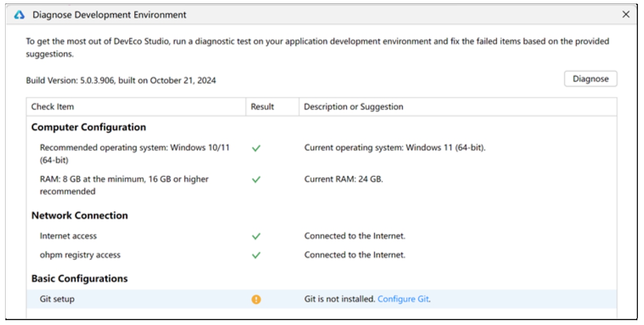Click the Result column header
The image size is (644, 325).
[x=272, y=107]
